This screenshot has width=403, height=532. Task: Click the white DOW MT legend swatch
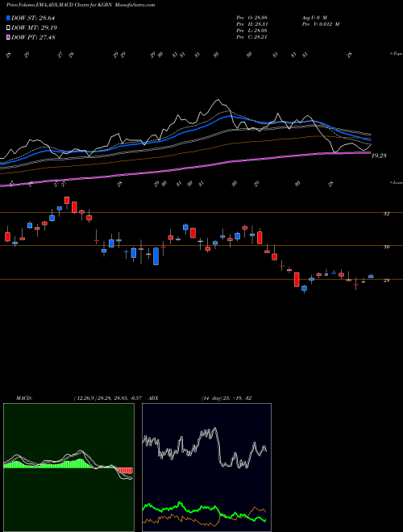[x=9, y=28]
